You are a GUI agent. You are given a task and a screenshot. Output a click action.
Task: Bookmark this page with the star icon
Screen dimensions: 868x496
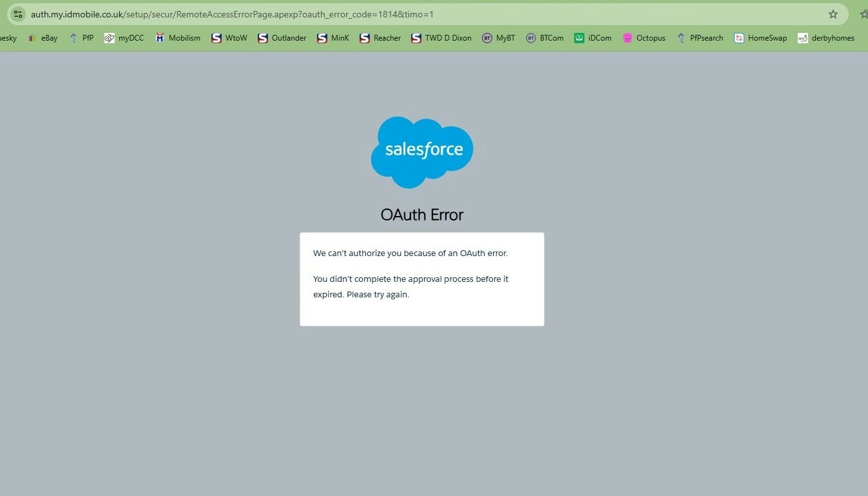(833, 14)
